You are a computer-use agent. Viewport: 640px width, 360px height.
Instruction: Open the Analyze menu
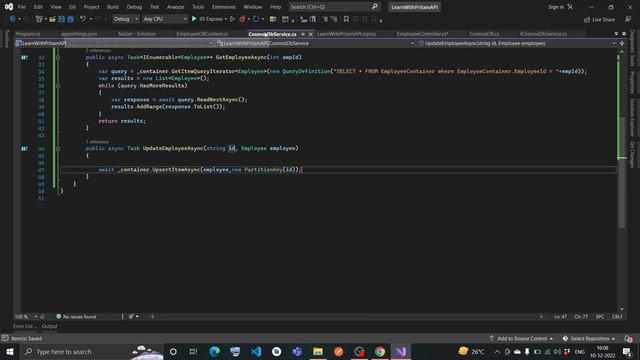[175, 7]
